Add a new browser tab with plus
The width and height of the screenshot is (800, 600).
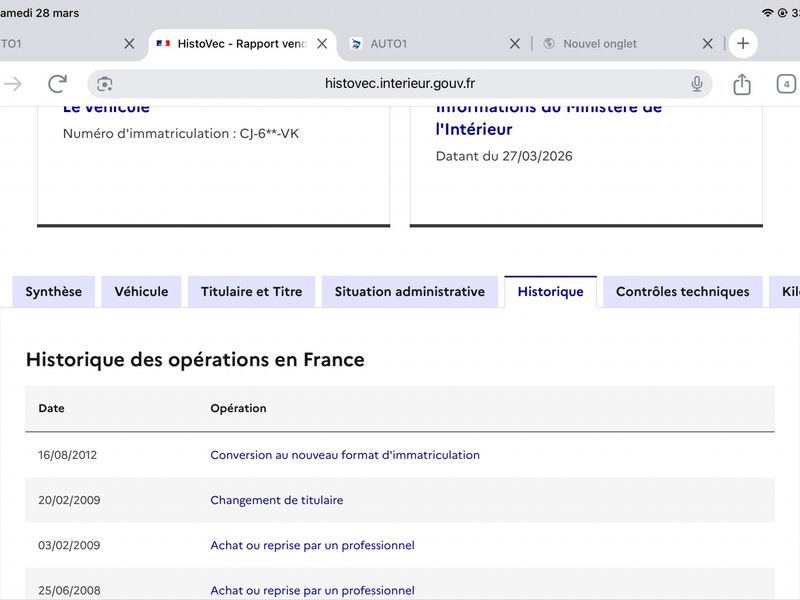[x=742, y=44]
